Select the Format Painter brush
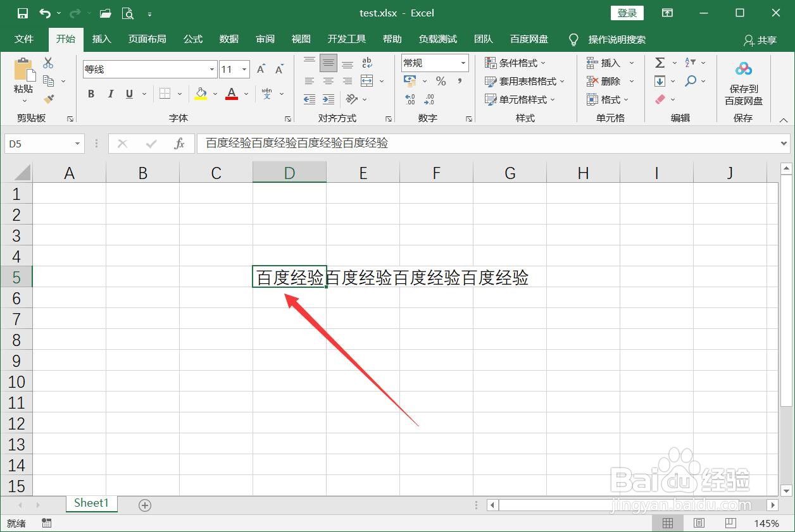The width and height of the screenshot is (795, 532). click(49, 99)
